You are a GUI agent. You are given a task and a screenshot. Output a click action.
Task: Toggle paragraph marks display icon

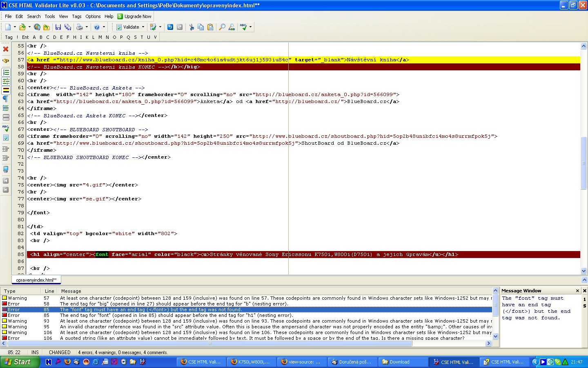point(6,99)
